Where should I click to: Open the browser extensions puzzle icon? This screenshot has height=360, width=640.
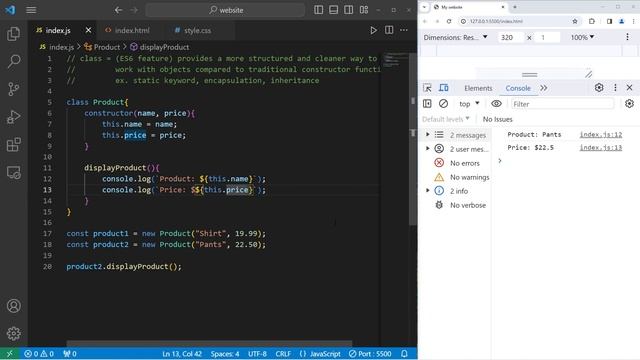[x=592, y=21]
